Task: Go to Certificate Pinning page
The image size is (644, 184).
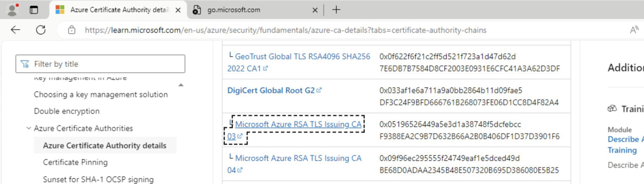Action: pos(75,162)
